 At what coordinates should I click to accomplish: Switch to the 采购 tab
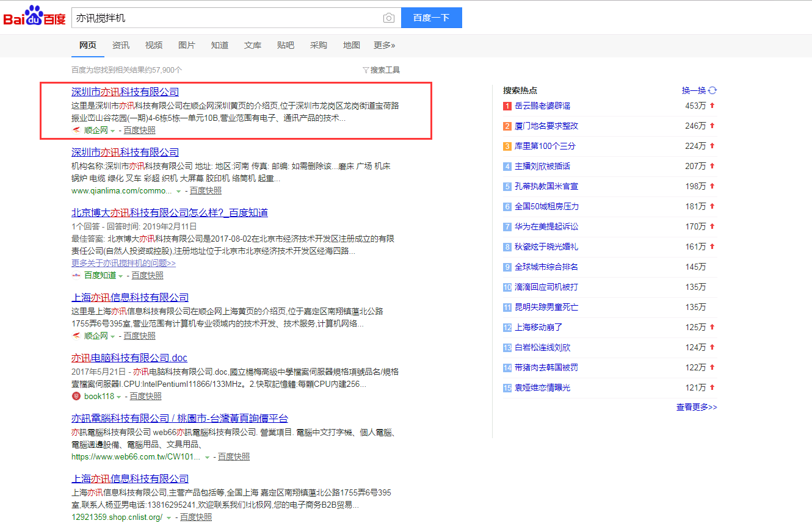[x=319, y=45]
